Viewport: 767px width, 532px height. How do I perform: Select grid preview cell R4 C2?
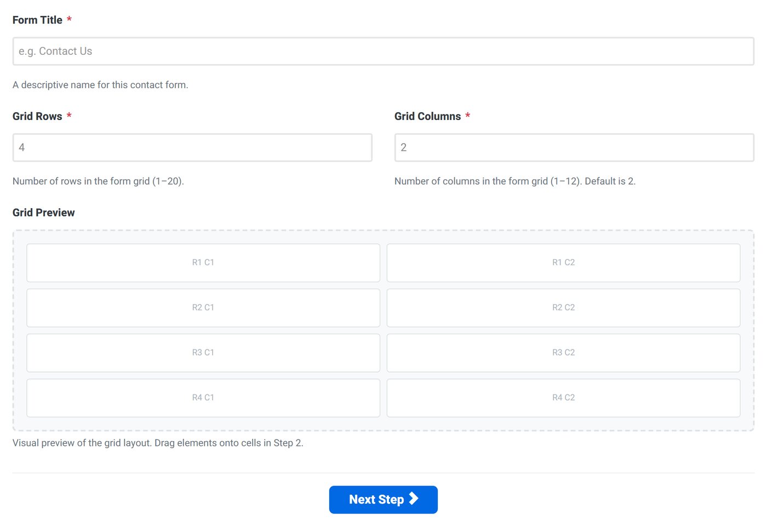pyautogui.click(x=564, y=398)
